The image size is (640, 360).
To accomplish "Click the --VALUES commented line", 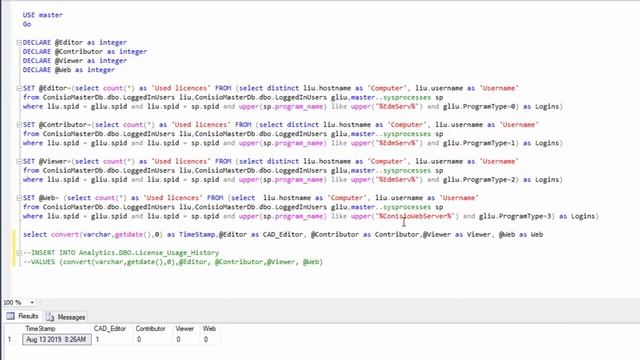I will [173, 262].
